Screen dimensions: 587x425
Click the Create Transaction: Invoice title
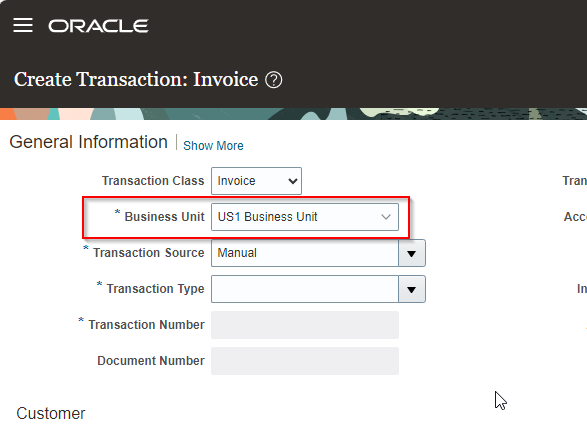136,79
